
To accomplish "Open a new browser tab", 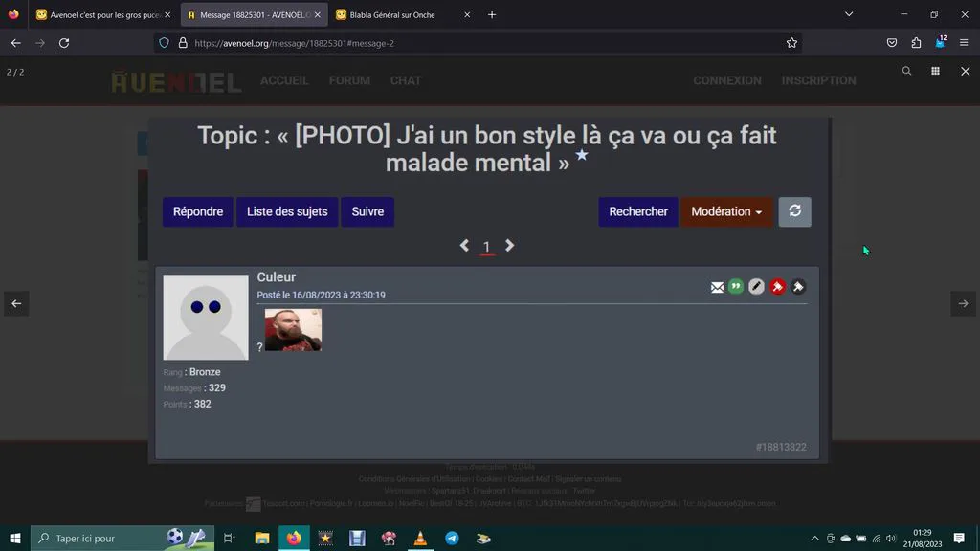I will click(492, 15).
